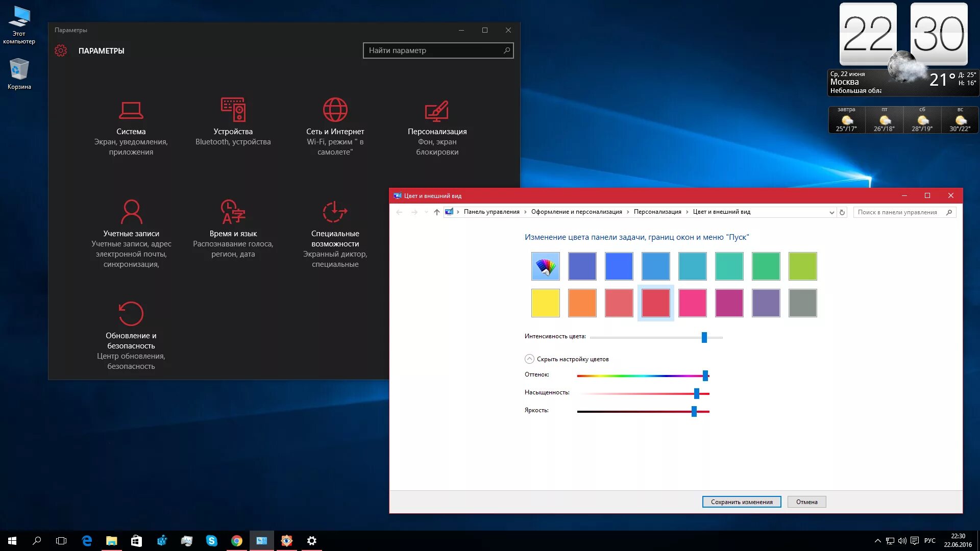Collapse the Скрыть настройку цветов section
Image resolution: width=980 pixels, height=551 pixels.
pos(529,359)
